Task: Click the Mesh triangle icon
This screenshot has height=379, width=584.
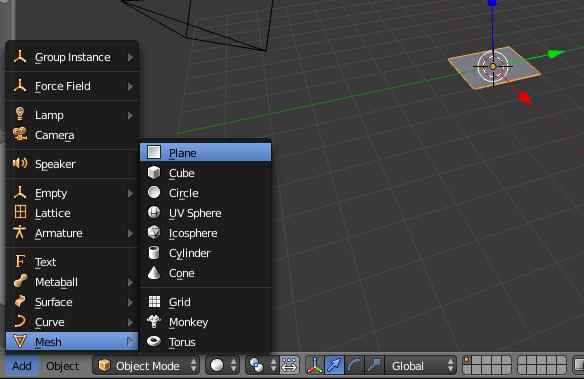Action: tap(20, 341)
